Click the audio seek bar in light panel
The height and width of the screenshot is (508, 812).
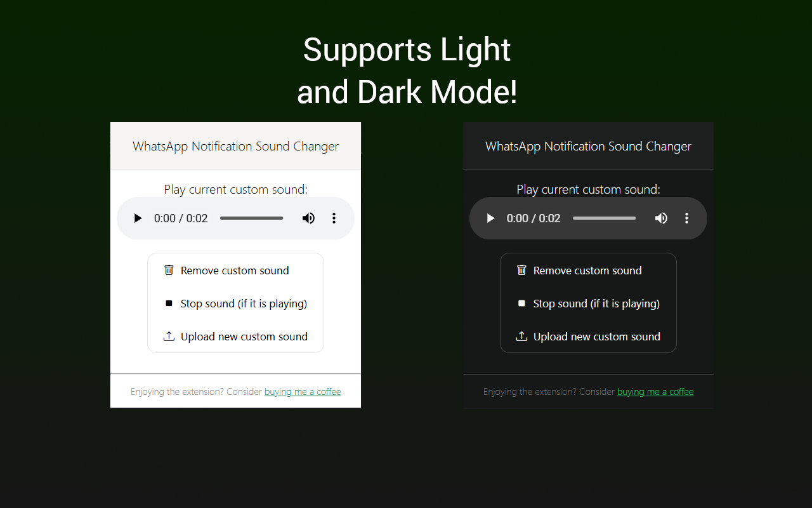[252, 218]
